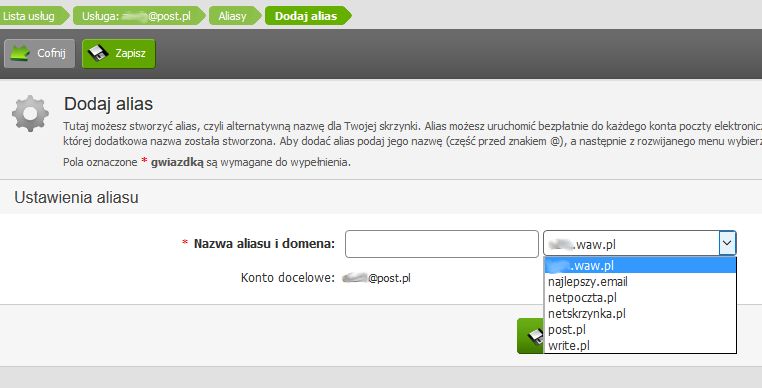Click the Ustawienia aliasu section heading
This screenshot has width=762, height=388.
tap(76, 197)
